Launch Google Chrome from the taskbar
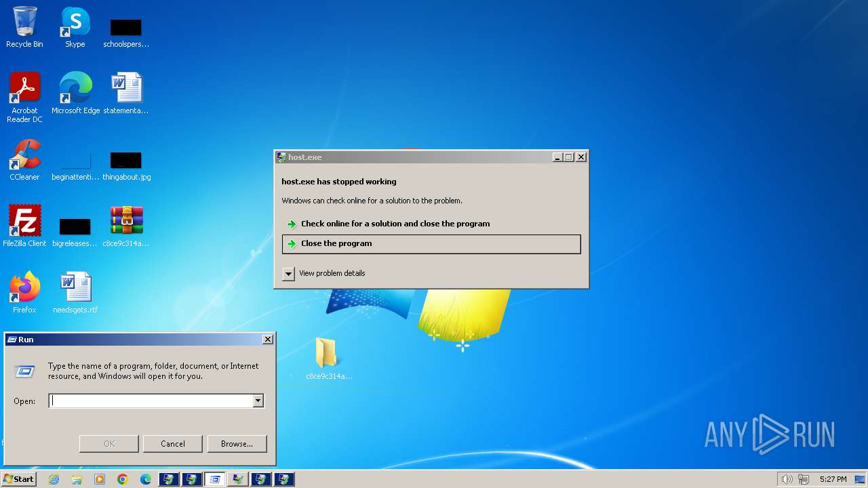Image resolution: width=868 pixels, height=488 pixels. tap(123, 479)
